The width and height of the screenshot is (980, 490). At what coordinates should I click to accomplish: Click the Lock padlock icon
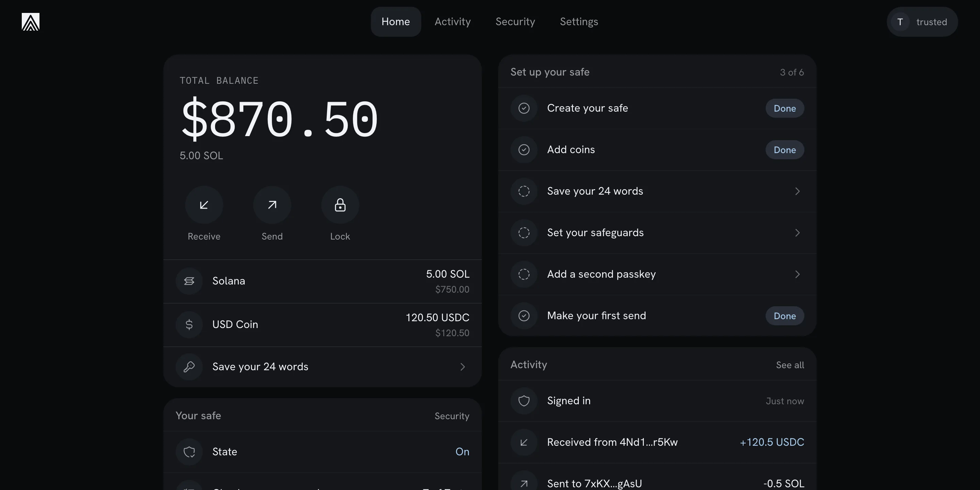coord(340,205)
